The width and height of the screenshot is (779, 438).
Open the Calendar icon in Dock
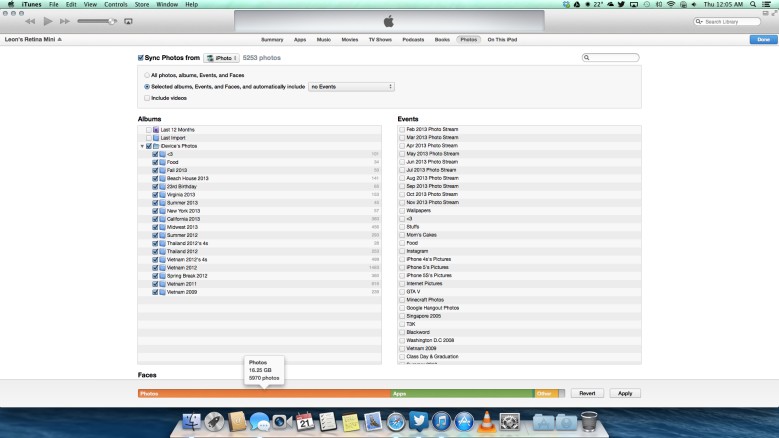coord(305,422)
